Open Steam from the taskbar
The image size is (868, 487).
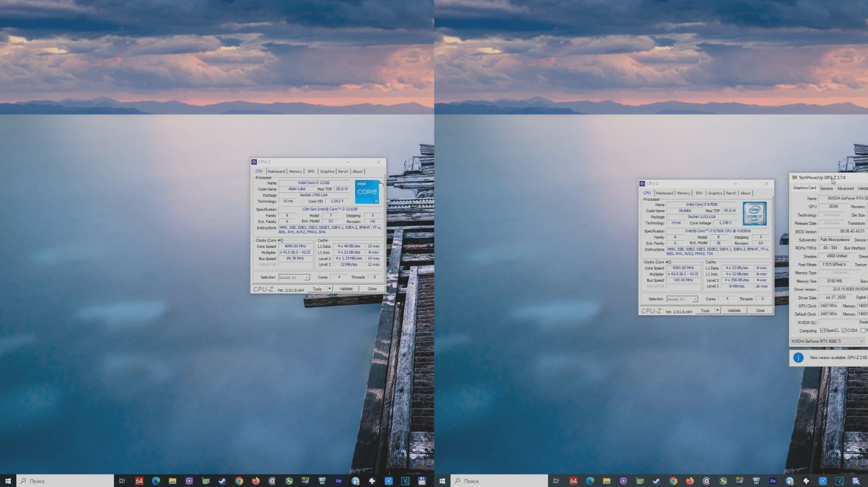(x=222, y=481)
